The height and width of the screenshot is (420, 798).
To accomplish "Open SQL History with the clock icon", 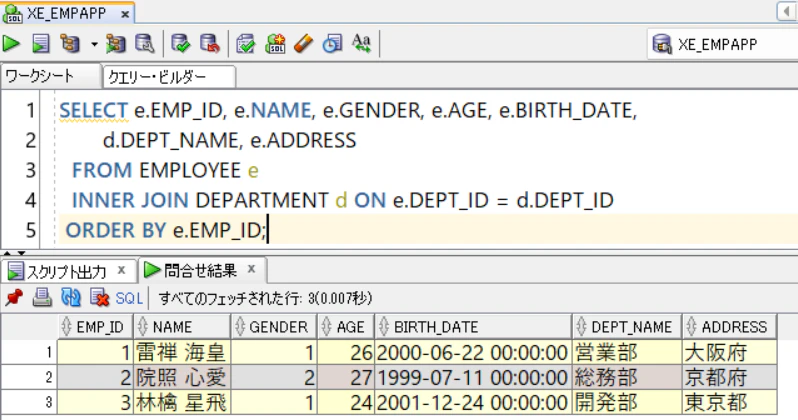I will pyautogui.click(x=332, y=44).
